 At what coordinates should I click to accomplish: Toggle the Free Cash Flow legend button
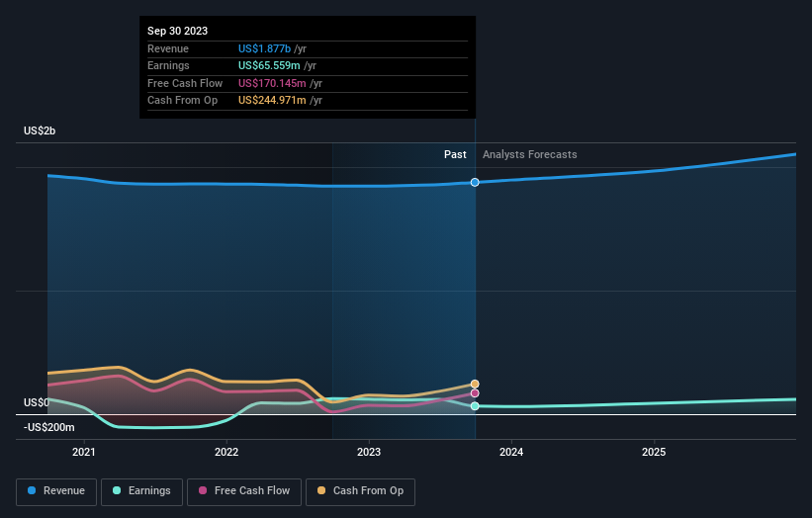pos(244,491)
